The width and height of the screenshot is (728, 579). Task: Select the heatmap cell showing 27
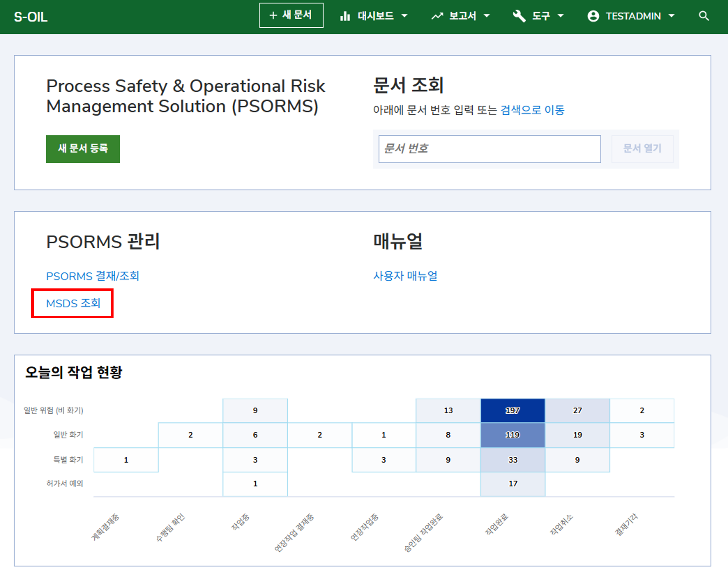click(x=577, y=410)
